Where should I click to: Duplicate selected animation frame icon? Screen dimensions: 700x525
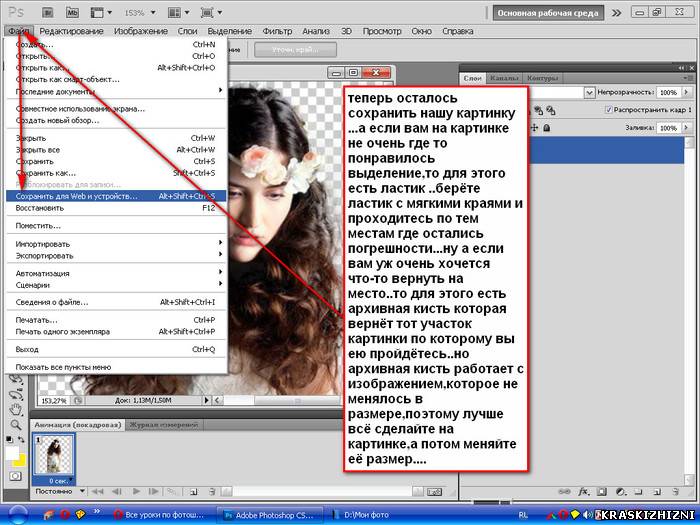pyautogui.click(x=194, y=492)
